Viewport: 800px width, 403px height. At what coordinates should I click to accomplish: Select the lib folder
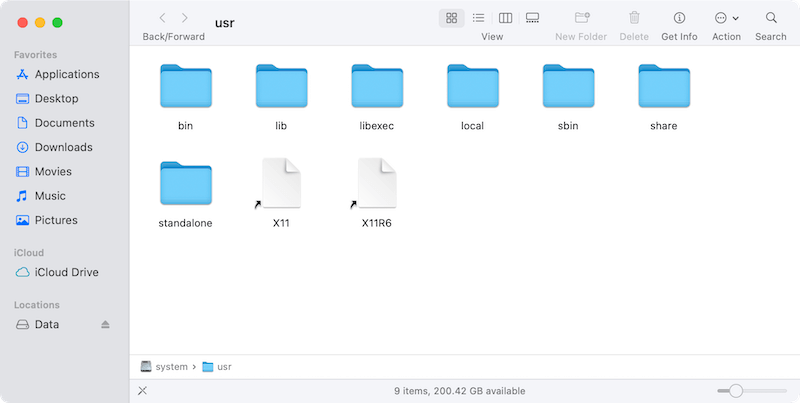(x=281, y=86)
